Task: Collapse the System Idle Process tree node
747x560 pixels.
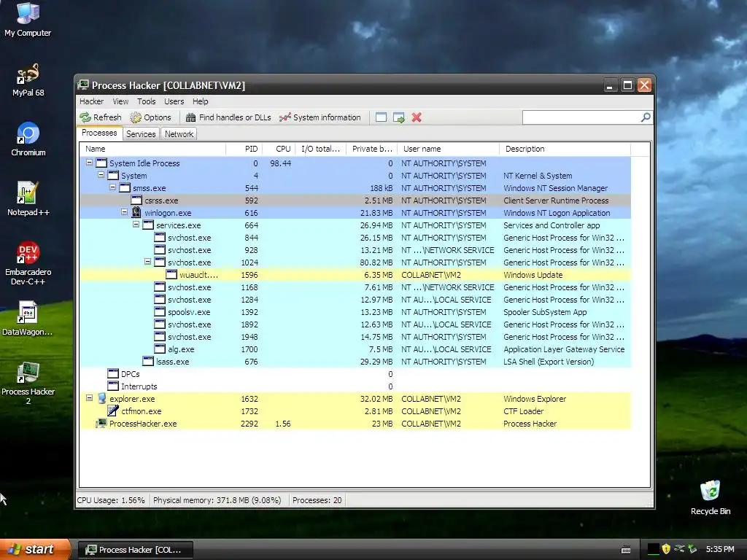Action: pos(89,163)
